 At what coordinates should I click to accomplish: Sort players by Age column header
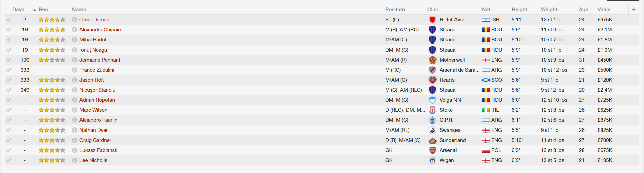pos(583,10)
